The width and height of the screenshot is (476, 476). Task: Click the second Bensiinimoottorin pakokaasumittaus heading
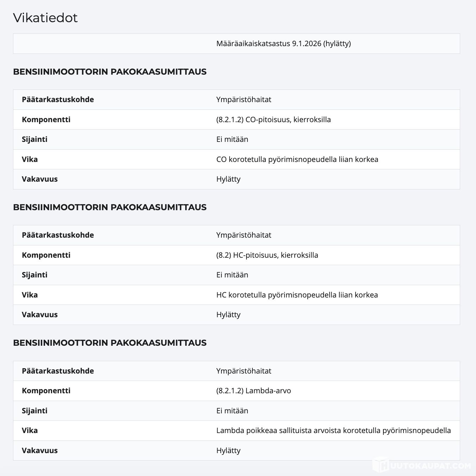point(109,207)
